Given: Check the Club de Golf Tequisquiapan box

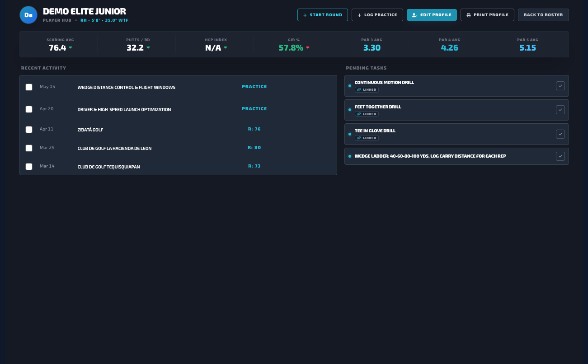Looking at the screenshot, I should click(x=29, y=167).
